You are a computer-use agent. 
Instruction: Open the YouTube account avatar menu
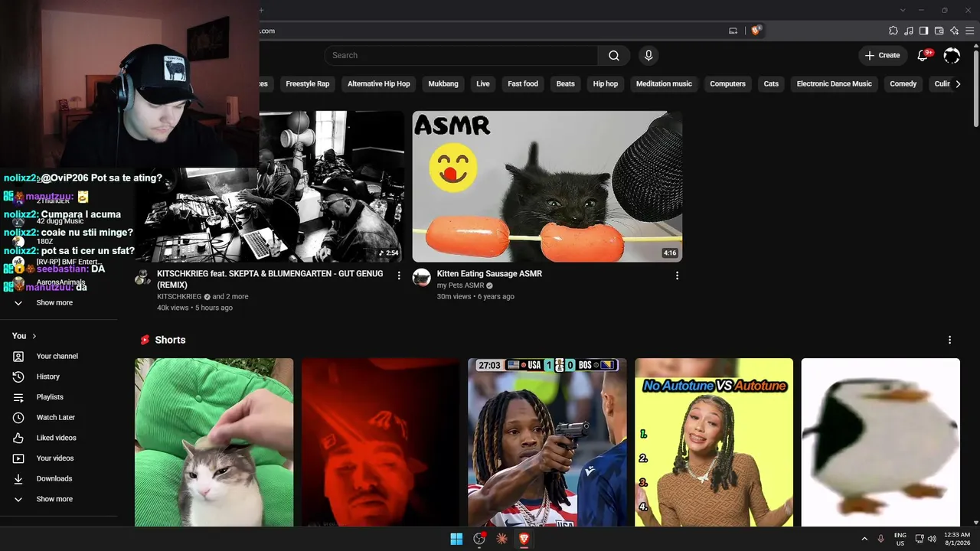[x=952, y=55]
